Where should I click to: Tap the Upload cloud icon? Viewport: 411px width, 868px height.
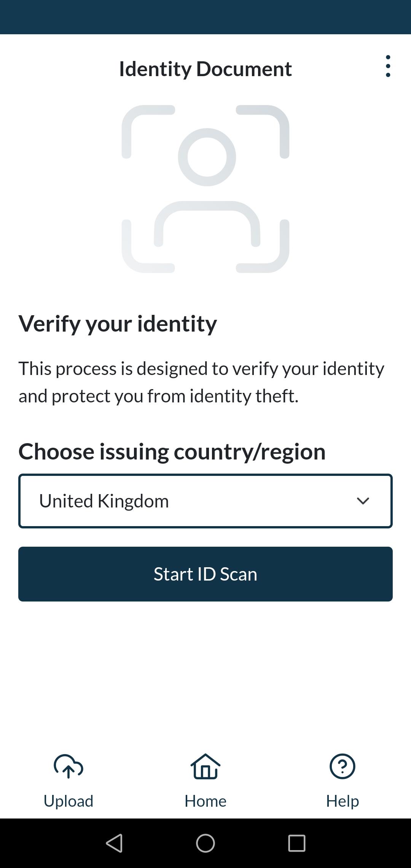click(x=68, y=766)
